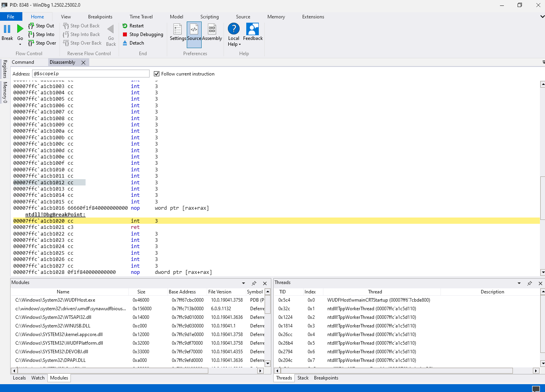
Task: Open Local Help
Action: (234, 34)
